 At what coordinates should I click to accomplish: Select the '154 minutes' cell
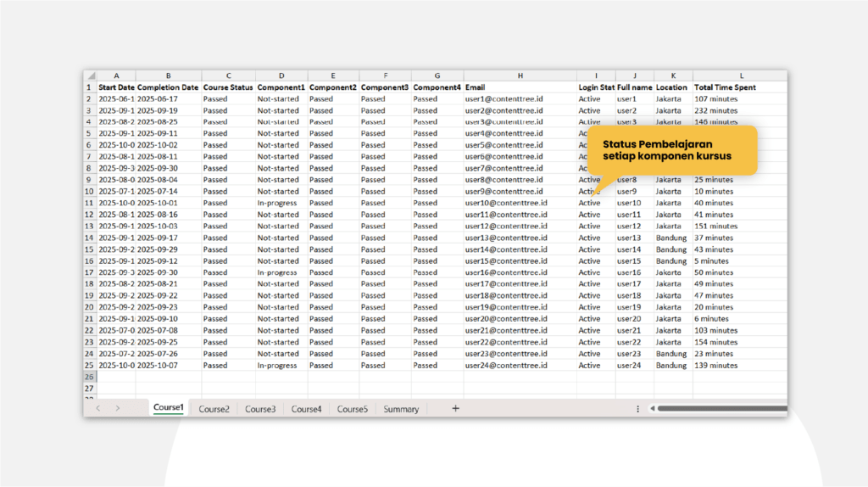(x=740, y=342)
